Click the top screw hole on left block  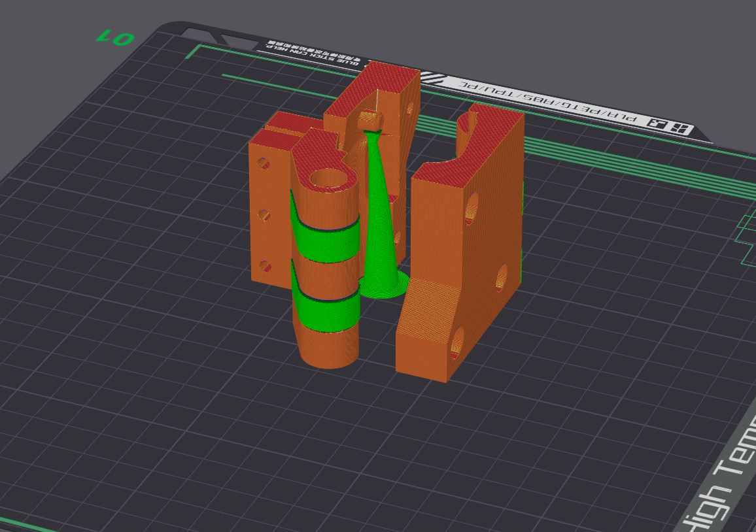point(264,163)
